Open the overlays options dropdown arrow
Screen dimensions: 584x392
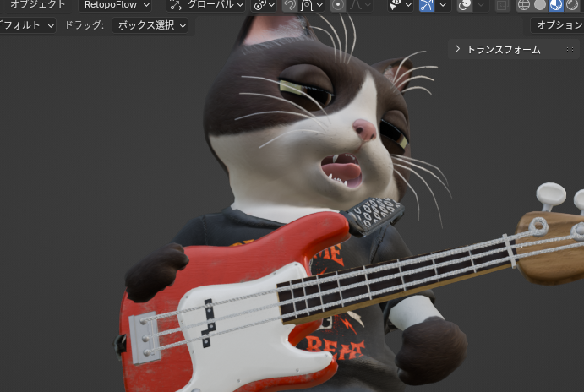tap(481, 5)
